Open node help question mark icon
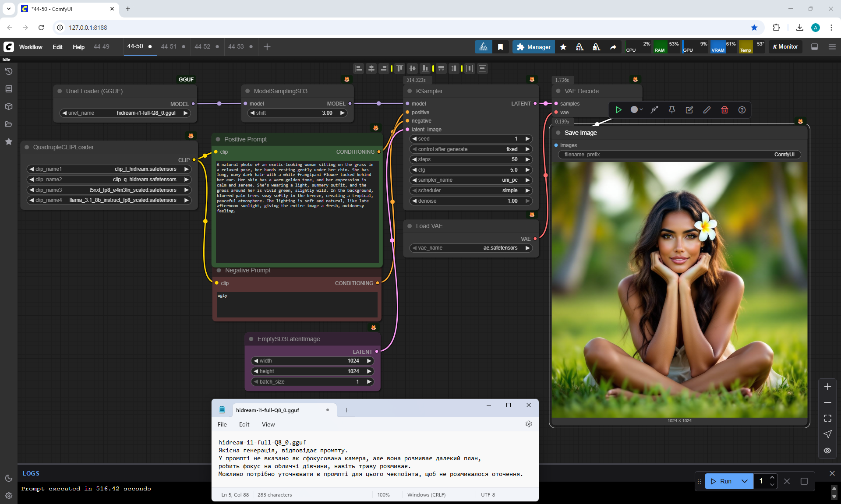841x504 pixels. pyautogui.click(x=742, y=110)
